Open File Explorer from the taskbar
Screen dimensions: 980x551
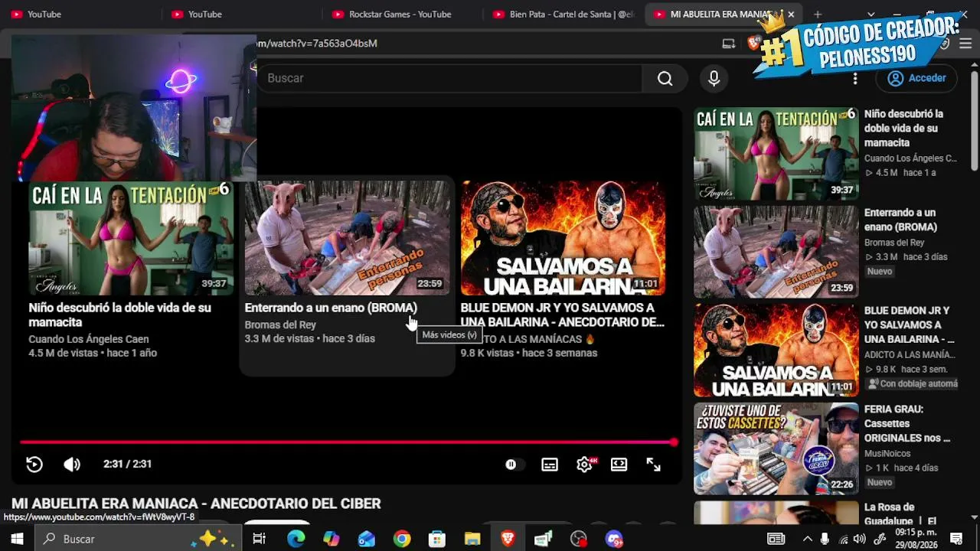pos(472,539)
